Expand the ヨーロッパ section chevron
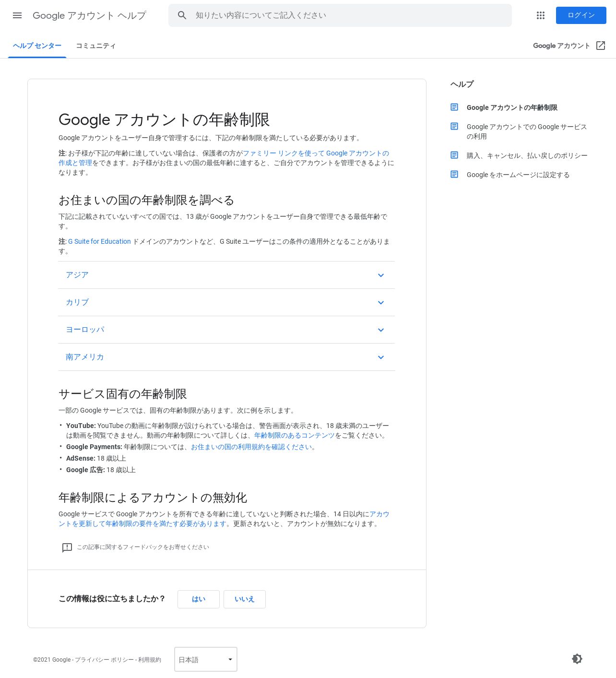616x678 pixels. point(381,330)
